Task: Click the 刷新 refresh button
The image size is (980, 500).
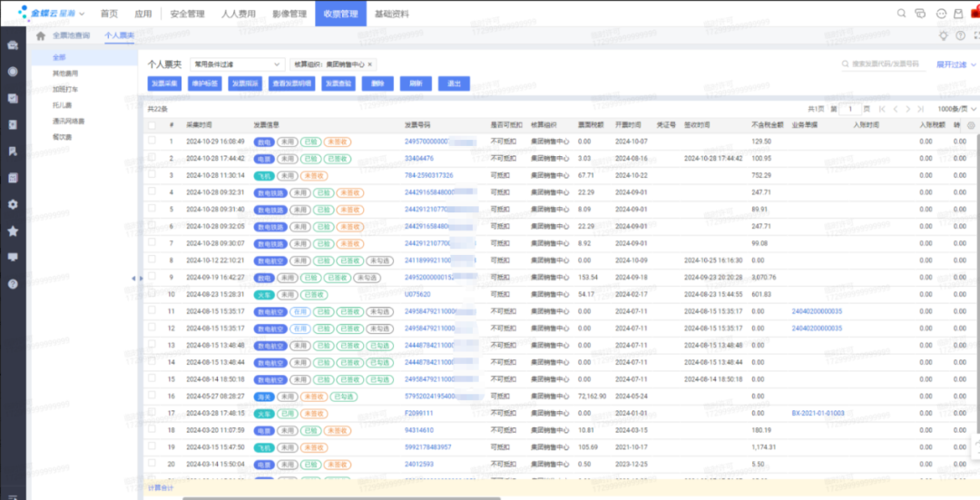Action: click(x=416, y=83)
